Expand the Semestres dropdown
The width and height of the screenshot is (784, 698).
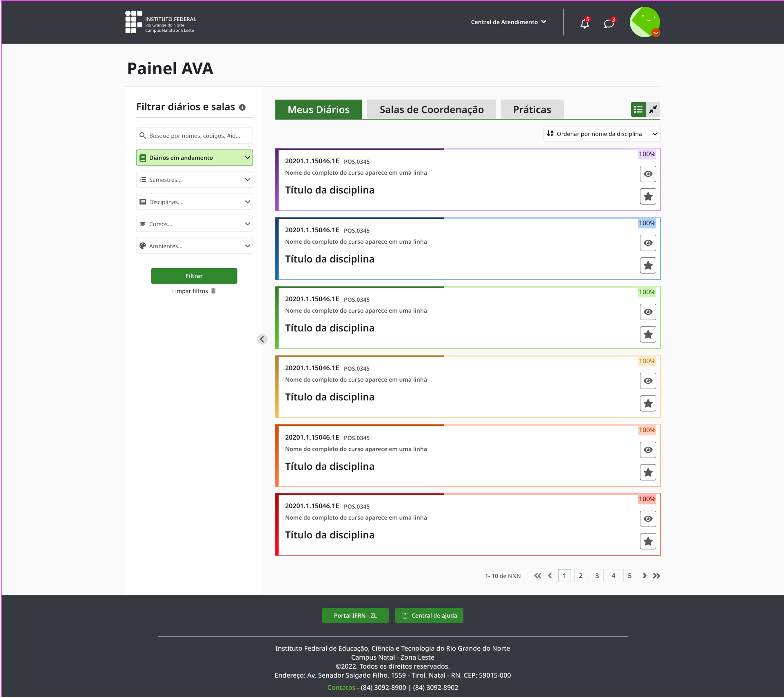click(x=194, y=180)
